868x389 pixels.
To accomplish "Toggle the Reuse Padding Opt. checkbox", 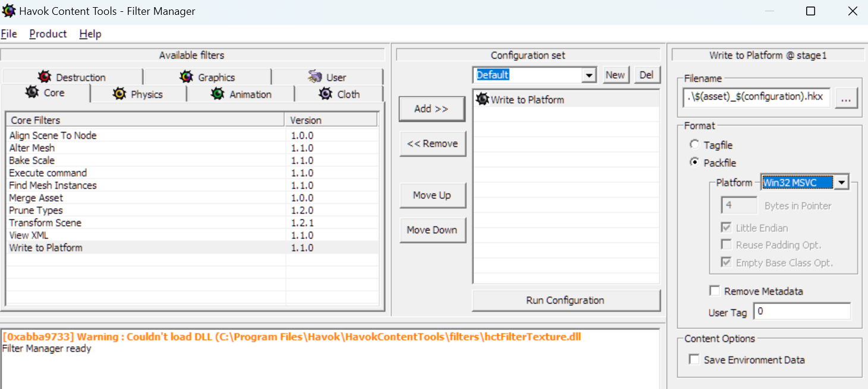I will click(x=726, y=245).
